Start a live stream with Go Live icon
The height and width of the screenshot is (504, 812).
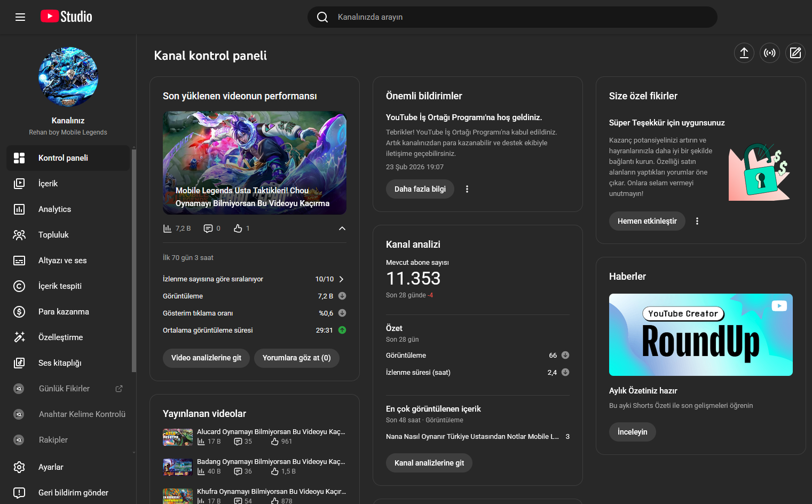click(x=770, y=53)
